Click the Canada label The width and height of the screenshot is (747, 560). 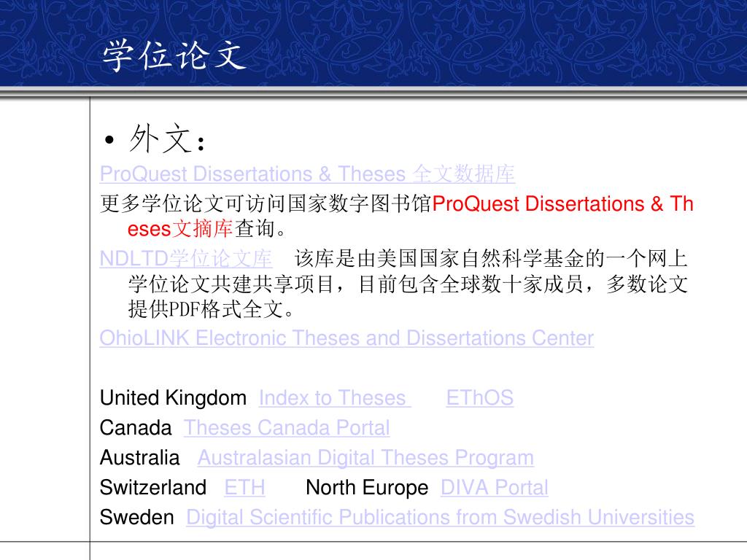coord(136,427)
